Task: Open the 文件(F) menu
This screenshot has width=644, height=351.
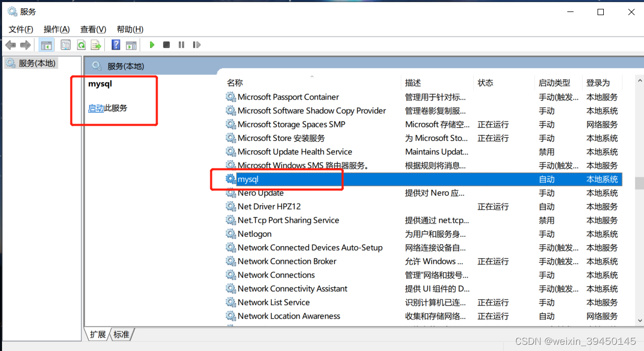Action: click(x=21, y=29)
